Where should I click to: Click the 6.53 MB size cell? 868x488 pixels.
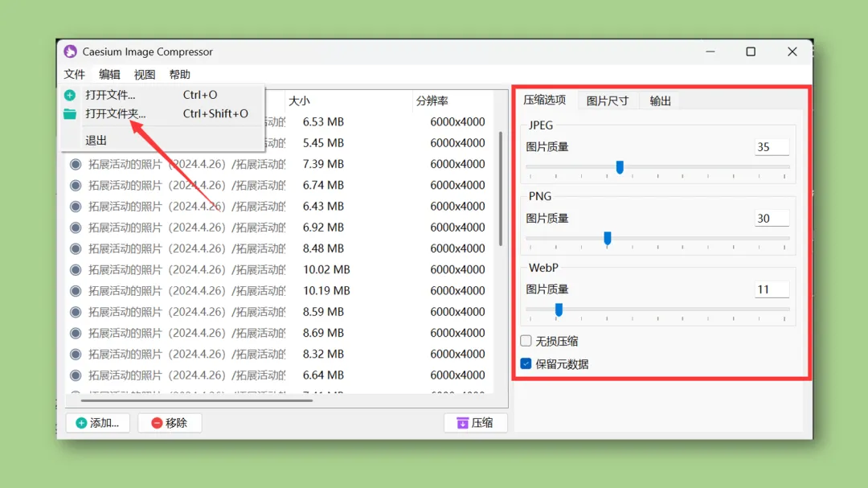323,122
